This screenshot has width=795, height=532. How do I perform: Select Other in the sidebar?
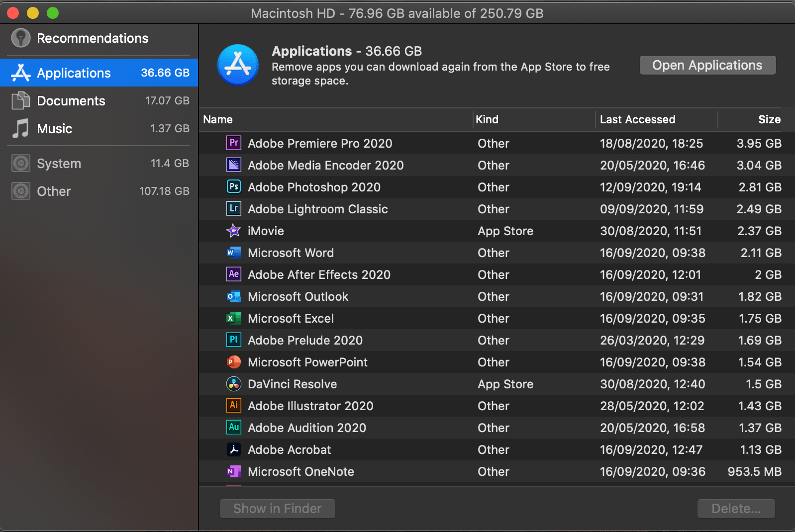point(99,191)
